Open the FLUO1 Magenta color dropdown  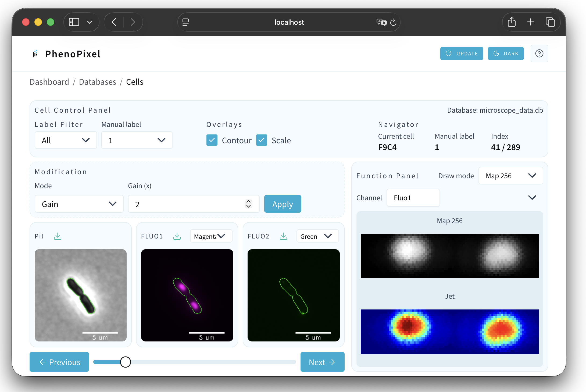pyautogui.click(x=211, y=236)
